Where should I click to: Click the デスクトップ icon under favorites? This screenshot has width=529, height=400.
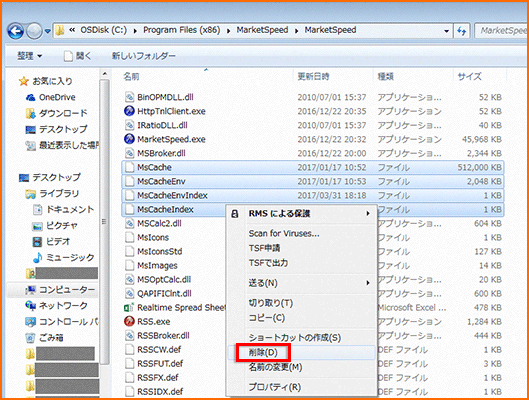[x=30, y=130]
